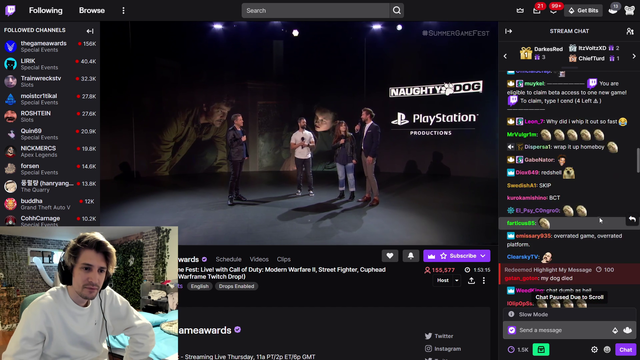
Task: Open the Prime Loot crown icon
Action: tap(520, 11)
